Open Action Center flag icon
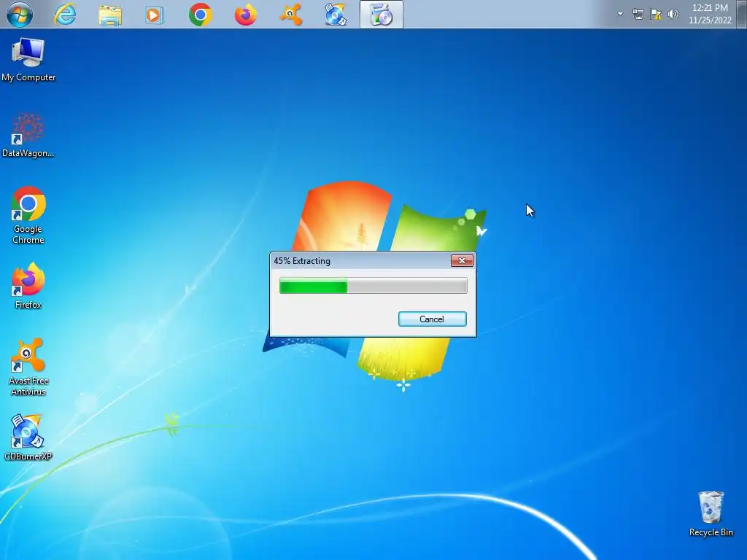Viewport: 747px width, 560px height. [x=656, y=14]
